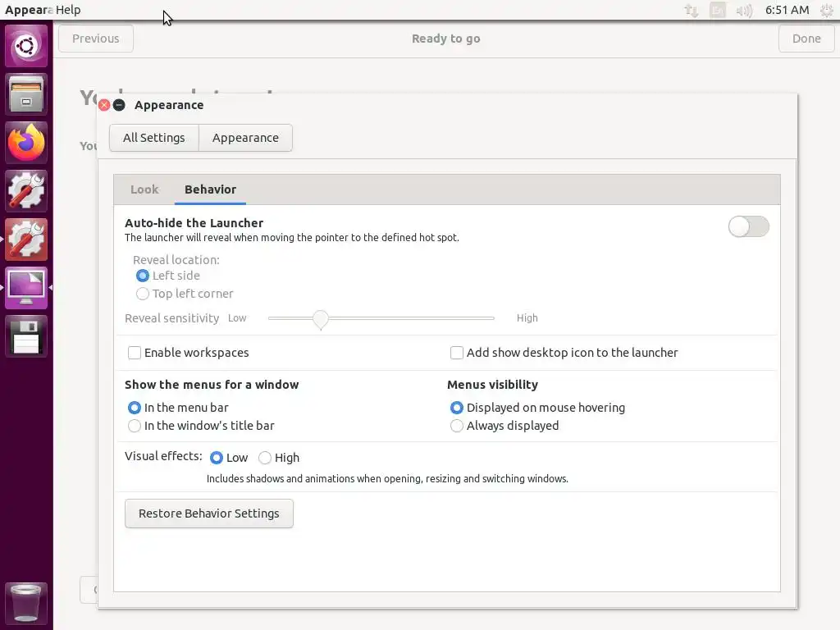Screen dimensions: 840x630
Task: Click the Reveal sensitivity slider handle
Action: (321, 319)
